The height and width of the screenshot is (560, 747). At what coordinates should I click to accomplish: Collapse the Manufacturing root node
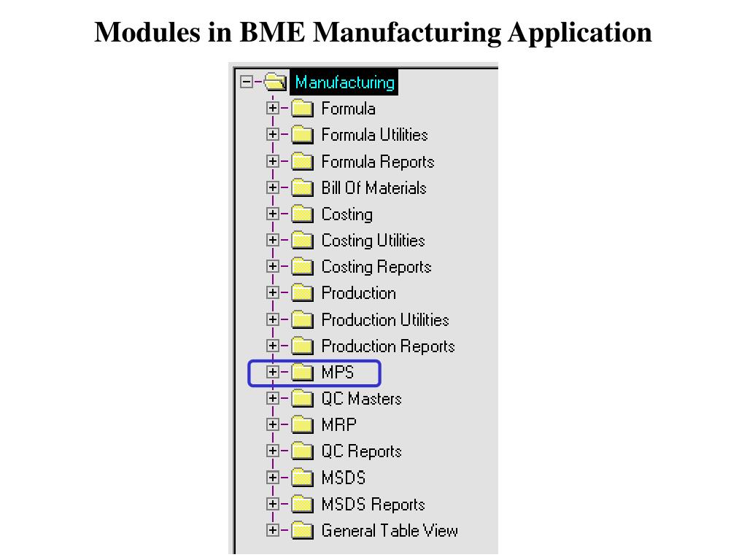[x=247, y=82]
